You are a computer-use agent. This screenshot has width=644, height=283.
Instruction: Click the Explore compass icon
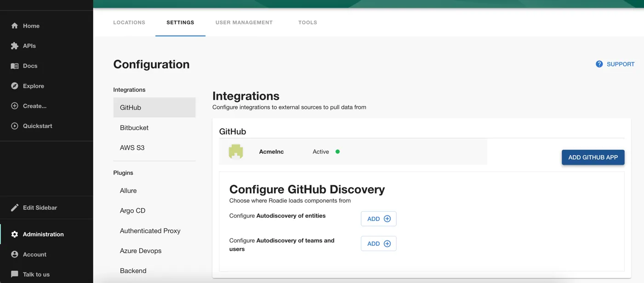click(x=14, y=85)
